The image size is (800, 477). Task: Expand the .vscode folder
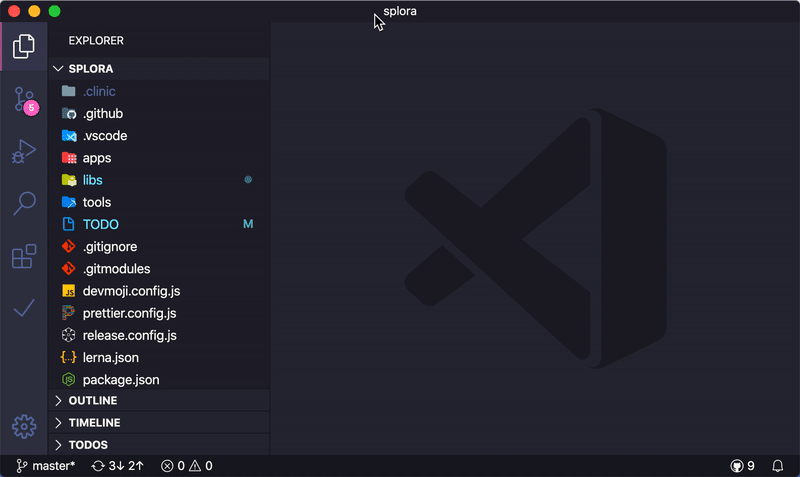159,136
